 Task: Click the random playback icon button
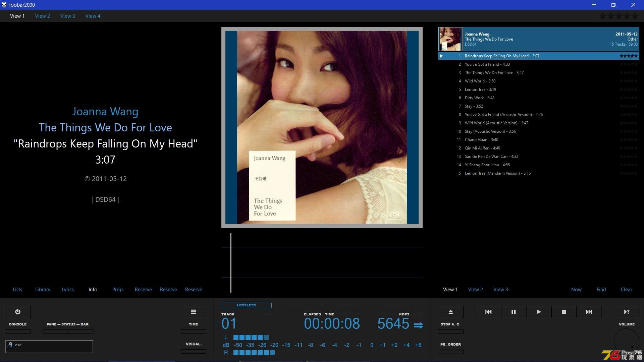pos(627,312)
